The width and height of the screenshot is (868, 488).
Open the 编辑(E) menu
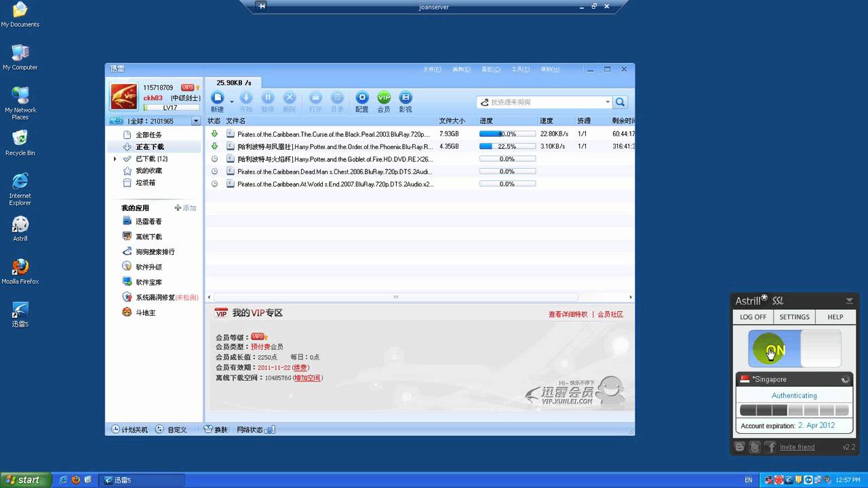[x=461, y=69]
